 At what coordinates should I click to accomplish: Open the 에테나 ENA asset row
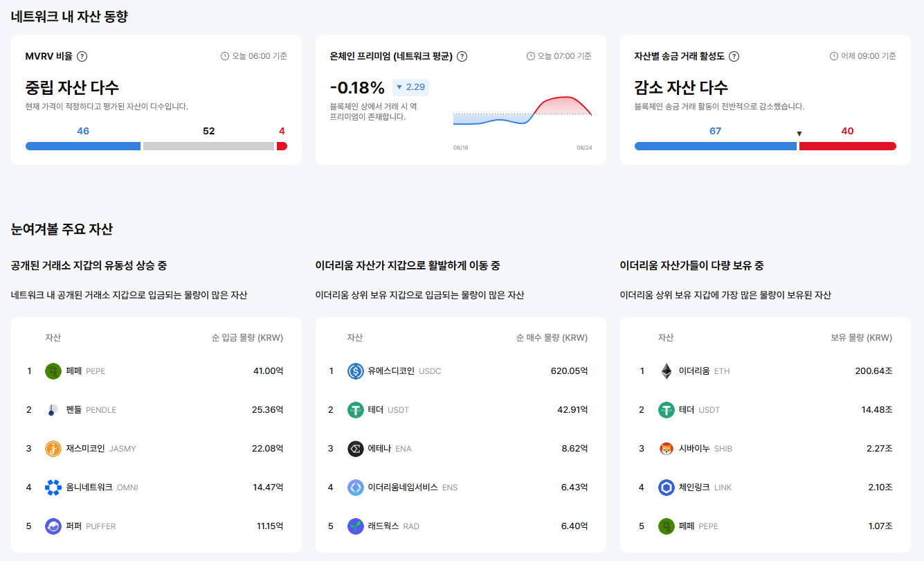tap(461, 449)
